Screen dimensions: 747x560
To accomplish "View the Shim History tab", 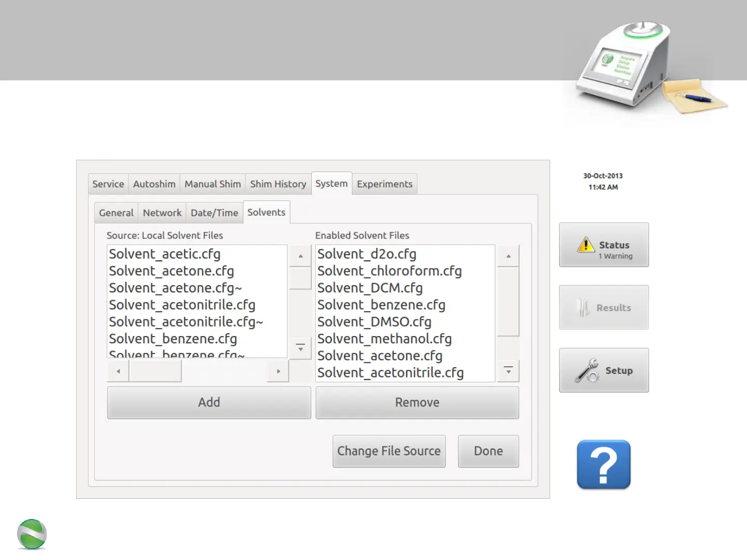I will coord(278,184).
